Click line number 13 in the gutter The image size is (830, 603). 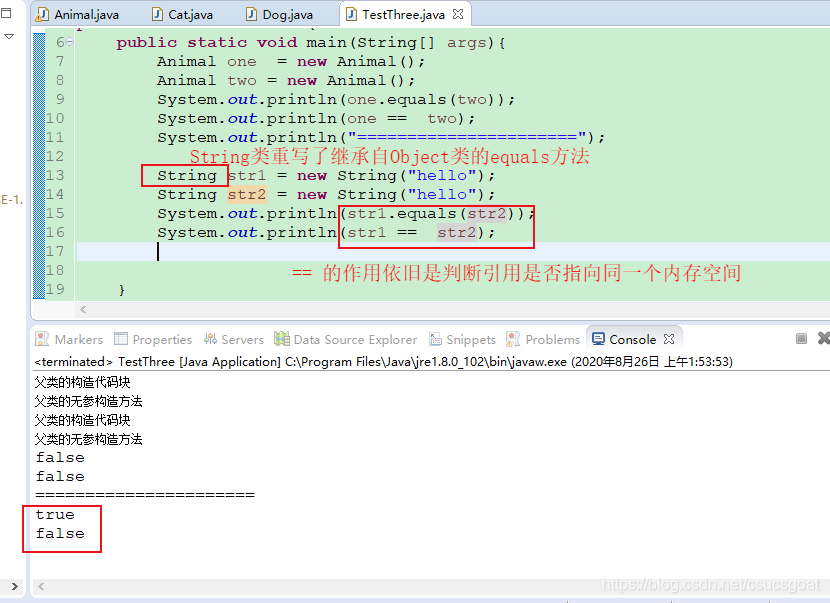[x=55, y=175]
